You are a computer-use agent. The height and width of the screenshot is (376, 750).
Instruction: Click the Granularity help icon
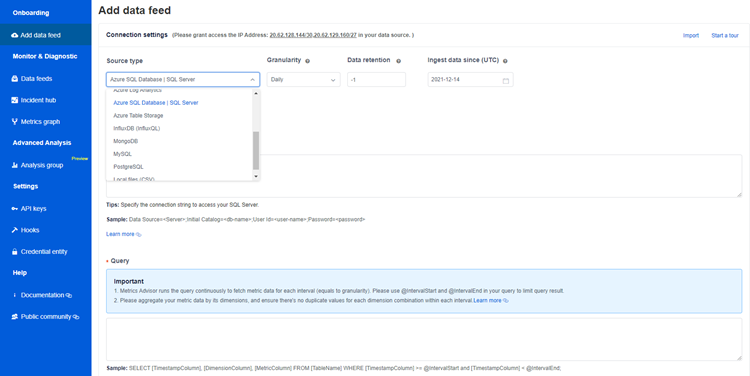pyautogui.click(x=308, y=61)
